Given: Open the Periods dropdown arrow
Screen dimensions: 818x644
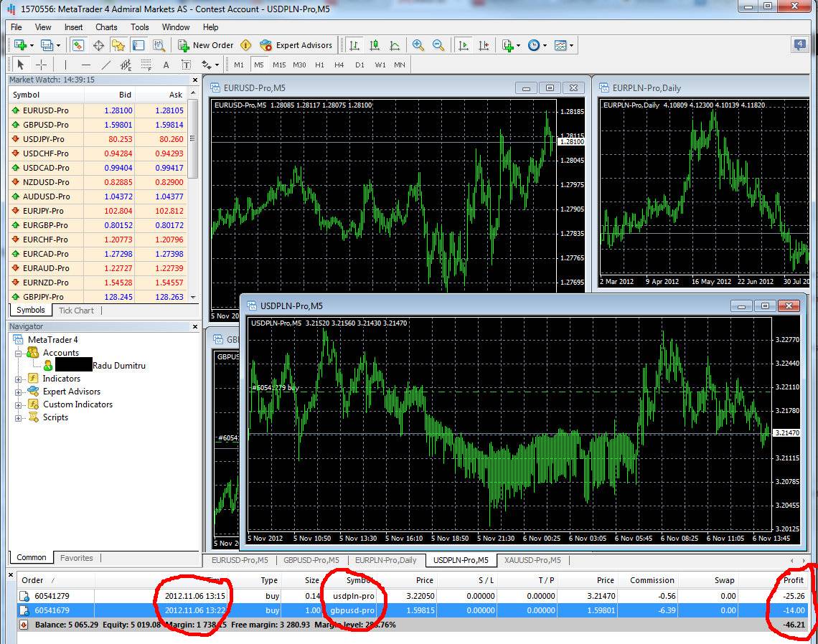Looking at the screenshot, I should click(x=545, y=45).
